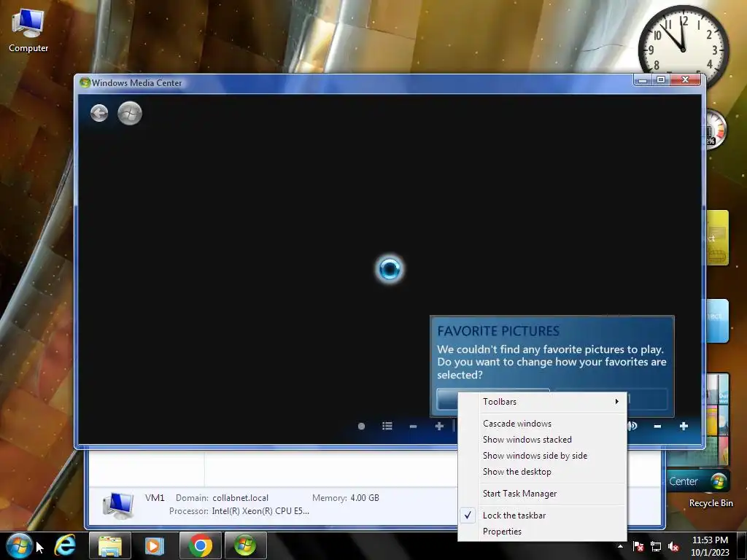Decrease volume with minus beside speaker icon
This screenshot has width=747, height=560.
click(657, 426)
